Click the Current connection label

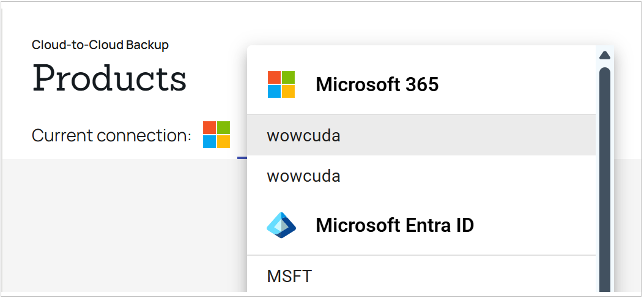click(111, 136)
